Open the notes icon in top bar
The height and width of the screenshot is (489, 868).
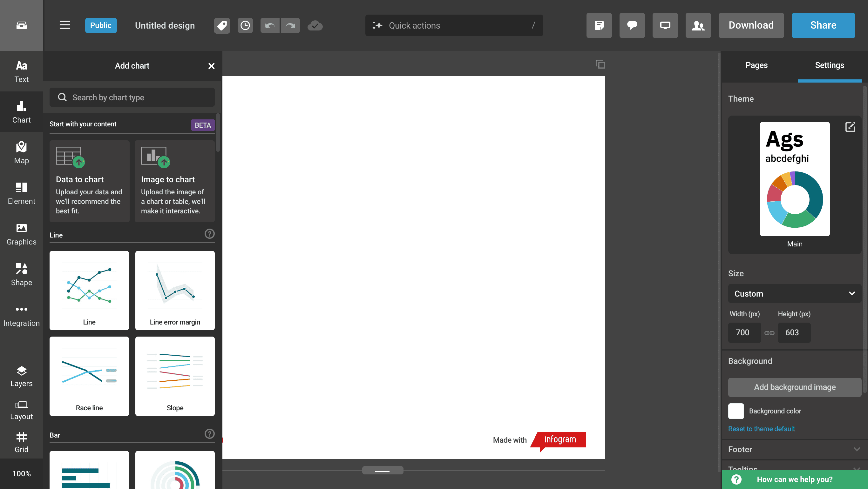click(599, 25)
